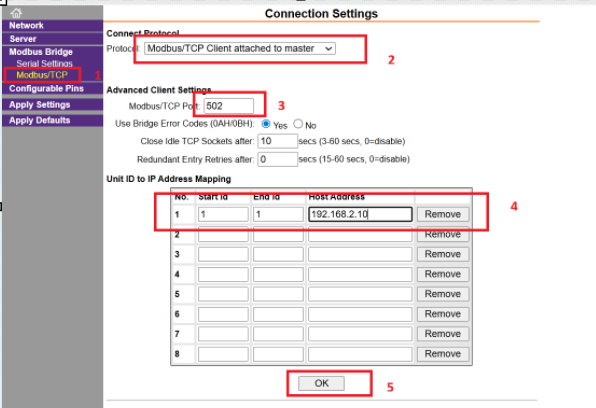Viewport: 596px width, 408px height.
Task: Remove mapping row 7
Action: click(x=443, y=334)
